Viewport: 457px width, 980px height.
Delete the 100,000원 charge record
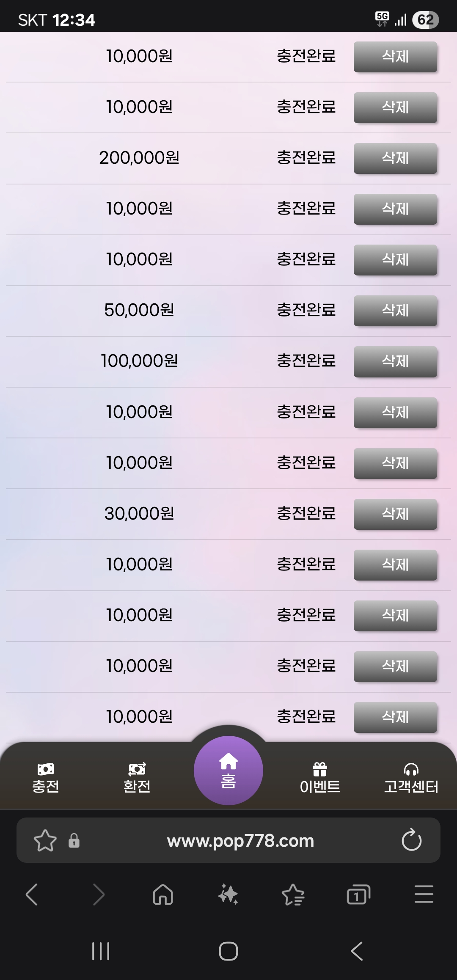395,361
